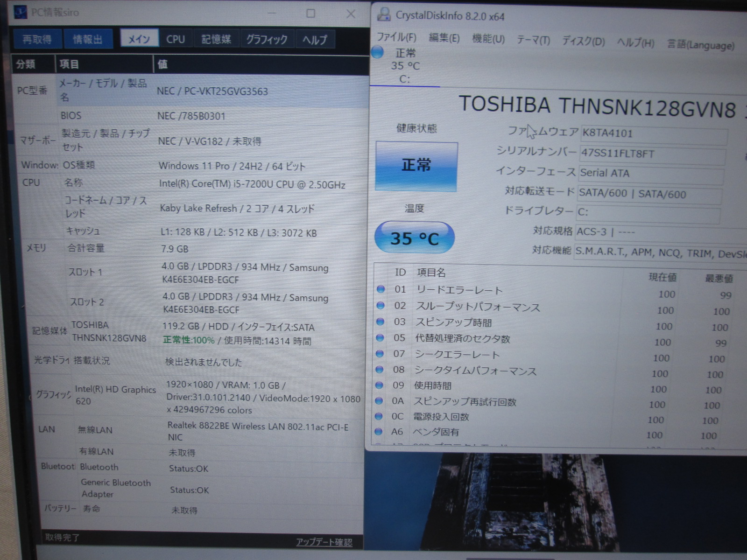Click the value Kaby Lake Refresh / 2 コア
The width and height of the screenshot is (747, 560).
237,208
